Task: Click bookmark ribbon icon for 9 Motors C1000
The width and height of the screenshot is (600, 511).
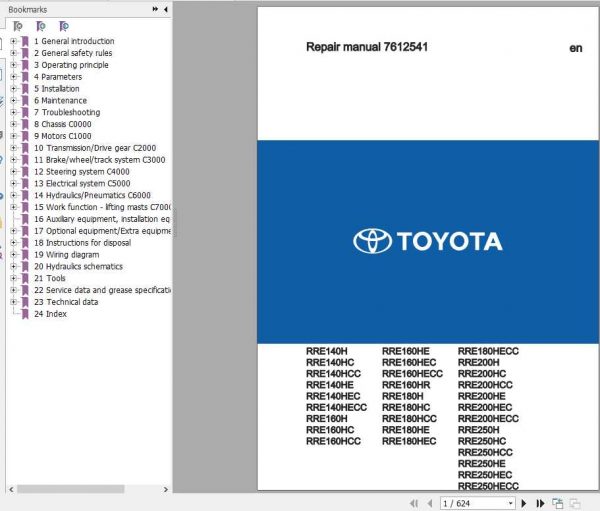Action: [x=25, y=136]
